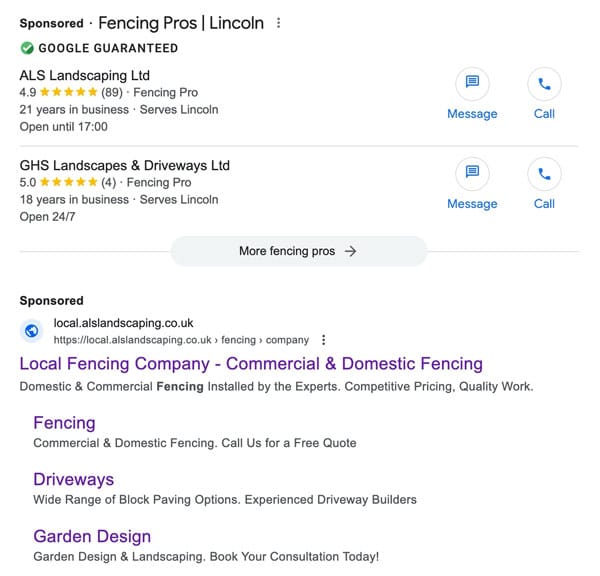Open three-dot menu beside Fencing Pros | Lincoln
Viewport: 600px width, 576px height.
tap(279, 23)
